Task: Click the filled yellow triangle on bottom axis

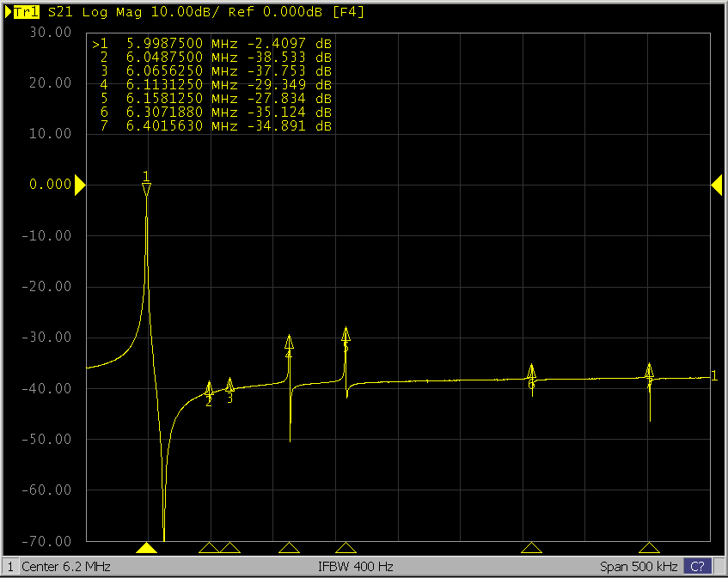Action: pyautogui.click(x=147, y=548)
